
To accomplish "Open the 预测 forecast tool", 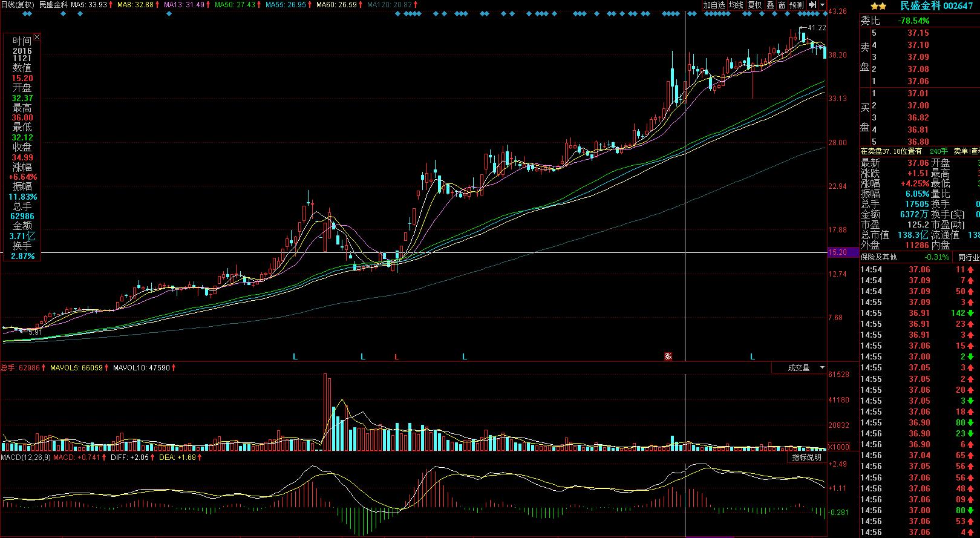I will 797,5.
